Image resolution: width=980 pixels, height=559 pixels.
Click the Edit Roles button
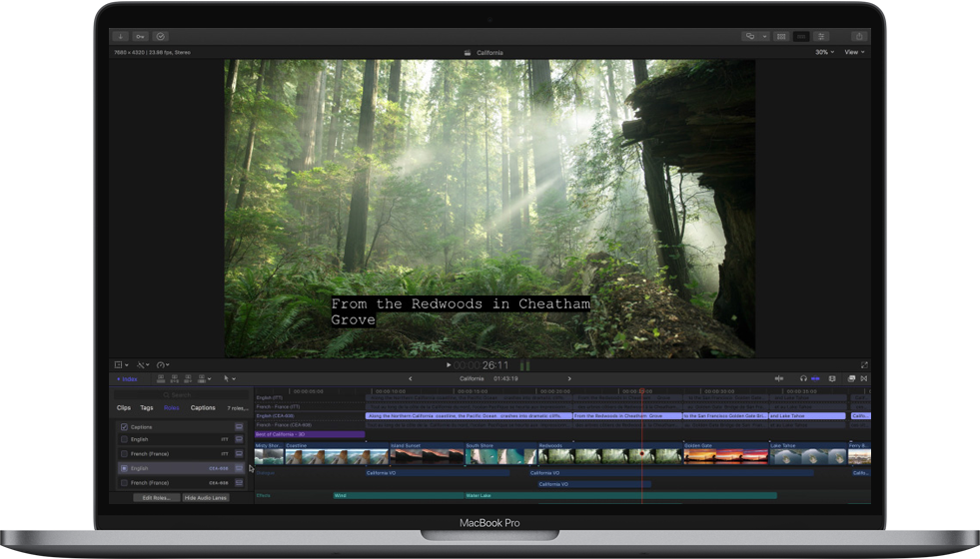coord(155,497)
